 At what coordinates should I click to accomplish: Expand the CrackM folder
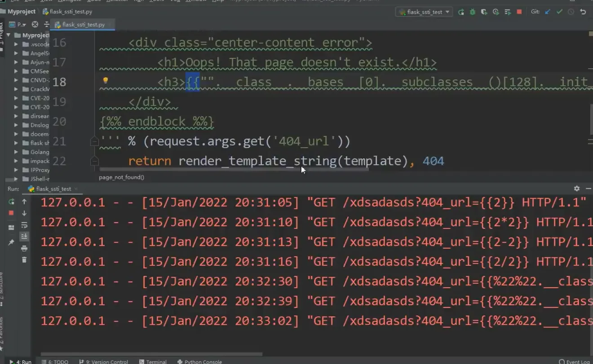click(16, 89)
